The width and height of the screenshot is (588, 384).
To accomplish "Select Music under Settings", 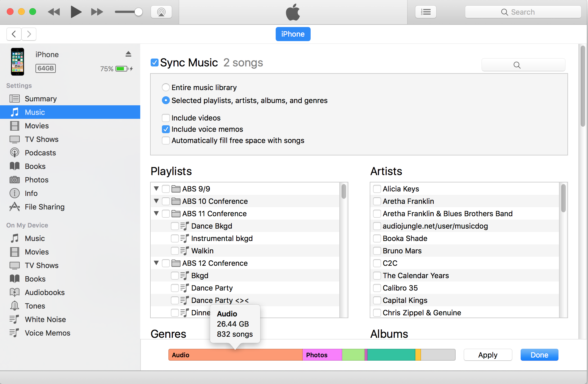I will pos(70,112).
